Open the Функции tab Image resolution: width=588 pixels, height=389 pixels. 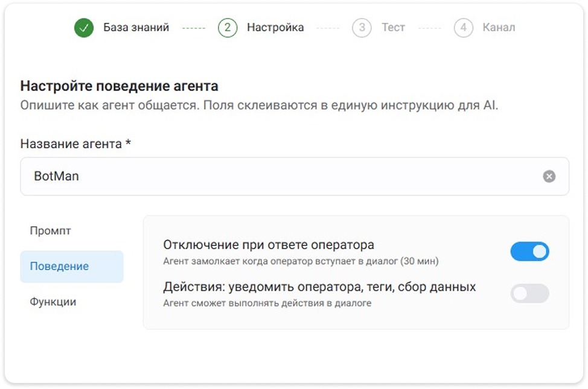pyautogui.click(x=53, y=302)
